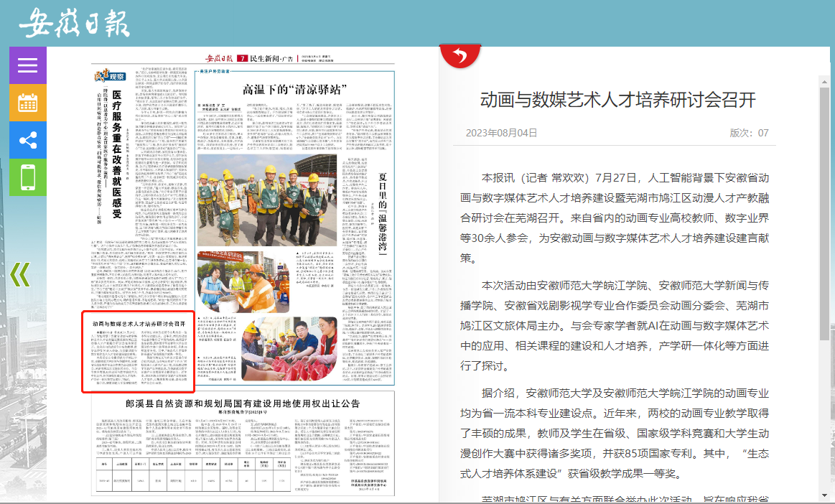The width and height of the screenshot is (835, 504).
Task: Click the paragraph starting 据介绍，安徽师范大学
Action: (615, 433)
